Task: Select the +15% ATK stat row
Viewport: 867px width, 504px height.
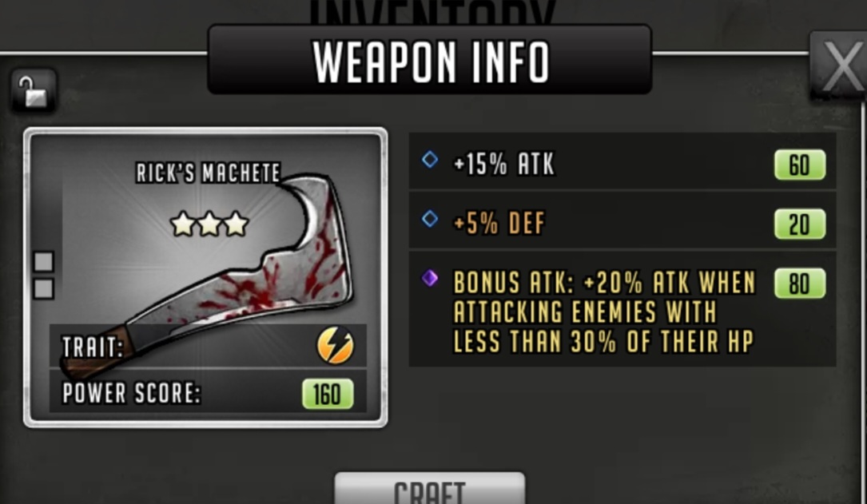Action: (x=622, y=161)
